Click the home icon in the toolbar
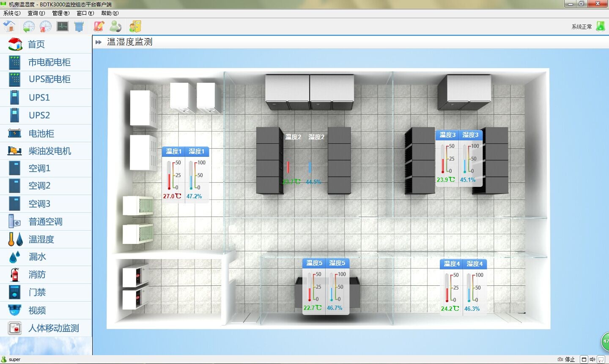The image size is (609, 364). (9, 26)
